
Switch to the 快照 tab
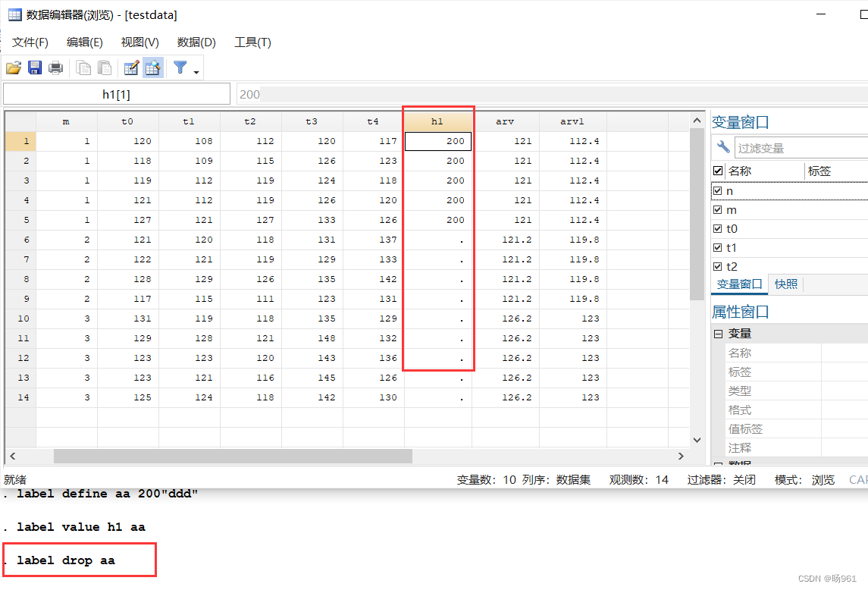[x=786, y=284]
